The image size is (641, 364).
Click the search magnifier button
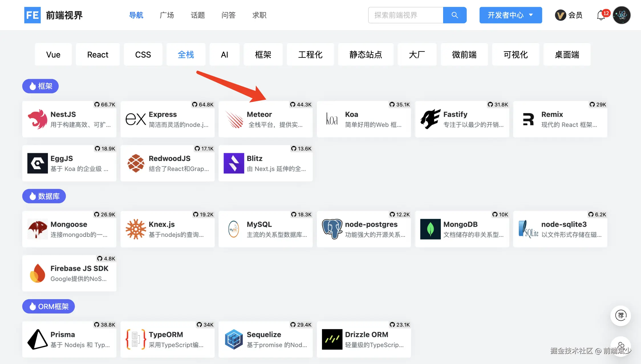455,15
